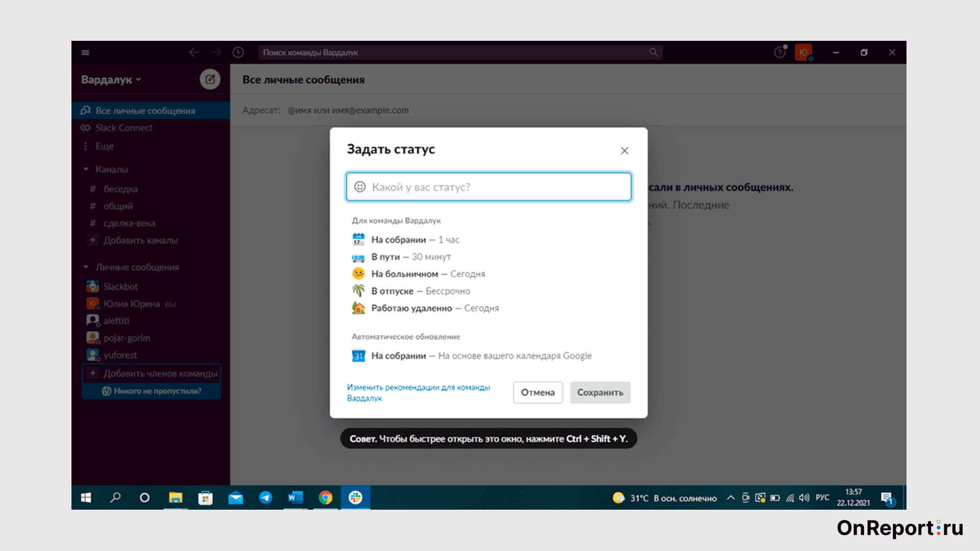This screenshot has width=980, height=551.
Task: Open the aleftitl direct message
Action: (x=116, y=321)
